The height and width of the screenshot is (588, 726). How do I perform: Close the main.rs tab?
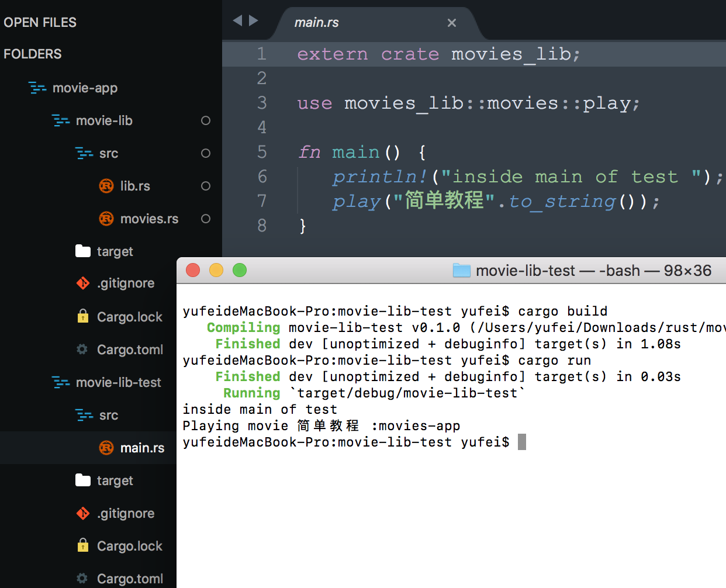[452, 23]
